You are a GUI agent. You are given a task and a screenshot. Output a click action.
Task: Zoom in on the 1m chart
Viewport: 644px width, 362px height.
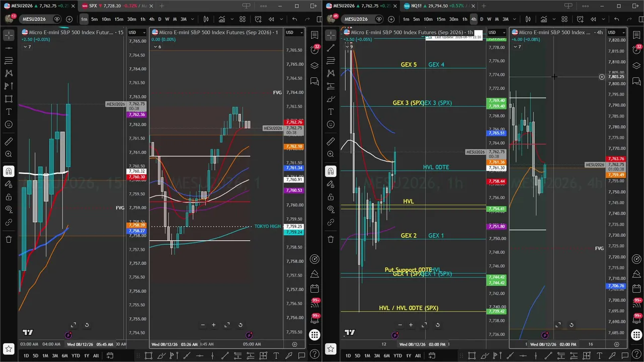point(213,325)
